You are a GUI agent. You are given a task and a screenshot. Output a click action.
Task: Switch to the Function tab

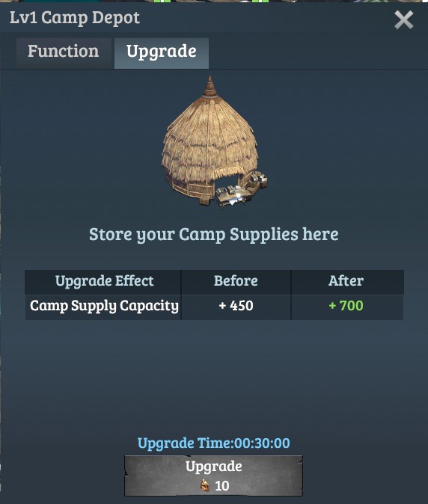64,53
